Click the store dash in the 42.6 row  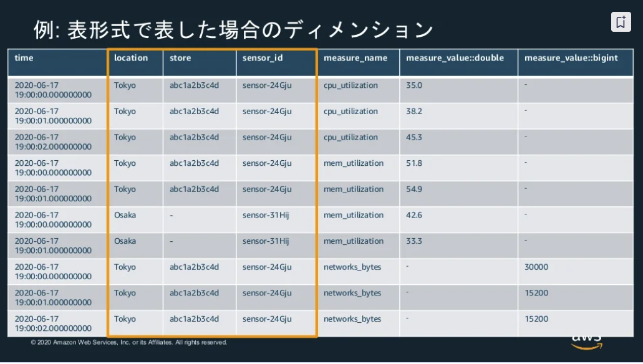click(171, 215)
